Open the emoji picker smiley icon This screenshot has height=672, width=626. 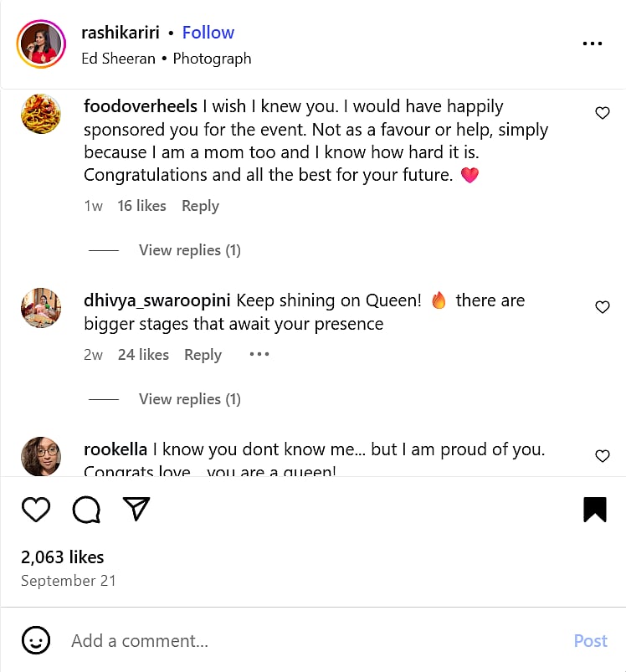[x=35, y=641]
